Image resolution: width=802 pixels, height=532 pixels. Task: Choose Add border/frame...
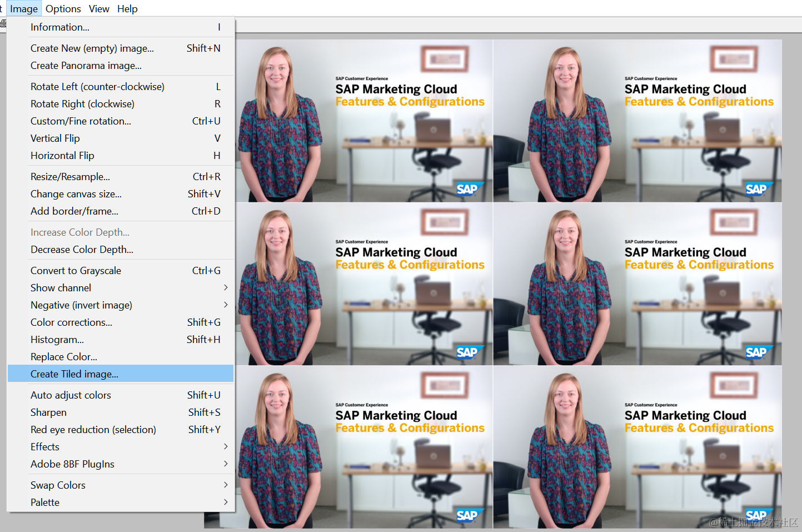121,211
